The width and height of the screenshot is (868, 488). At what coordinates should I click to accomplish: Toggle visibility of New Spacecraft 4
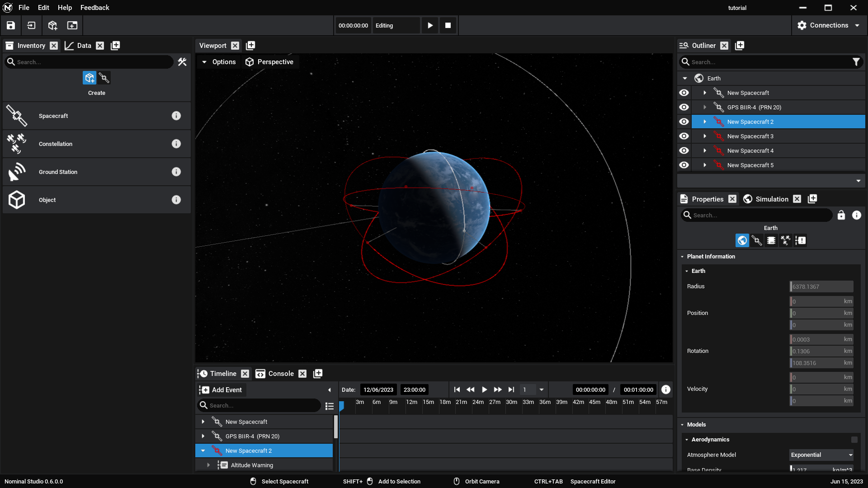684,150
